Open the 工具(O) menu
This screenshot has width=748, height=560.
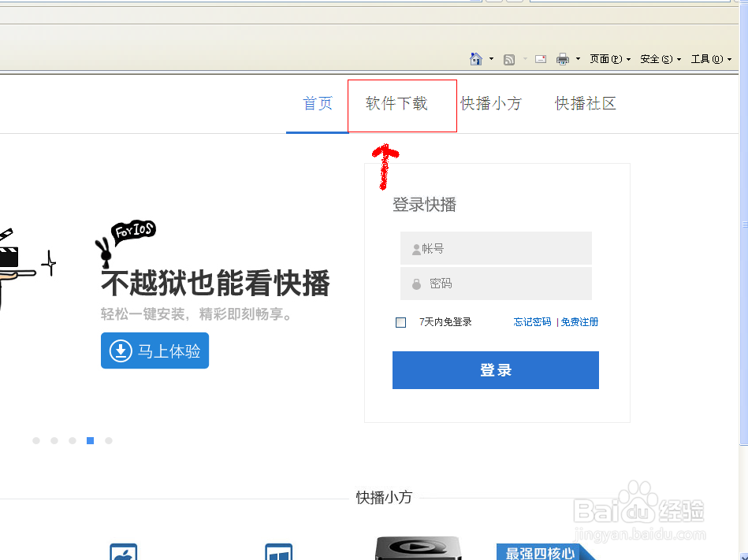click(711, 59)
